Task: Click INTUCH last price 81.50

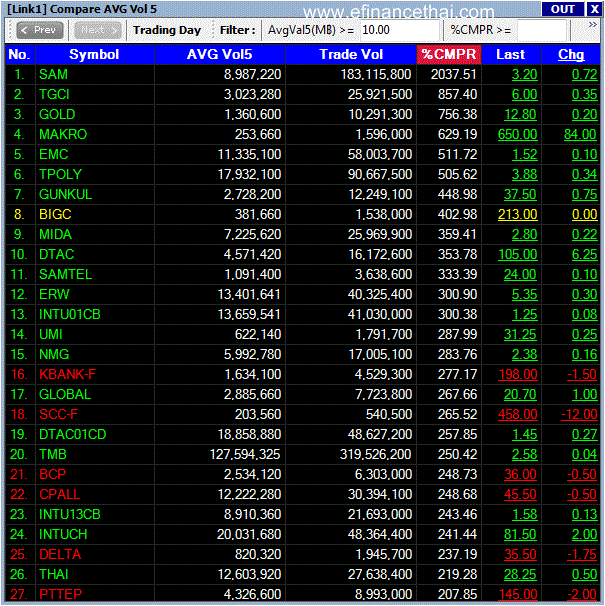Action: 520,535
